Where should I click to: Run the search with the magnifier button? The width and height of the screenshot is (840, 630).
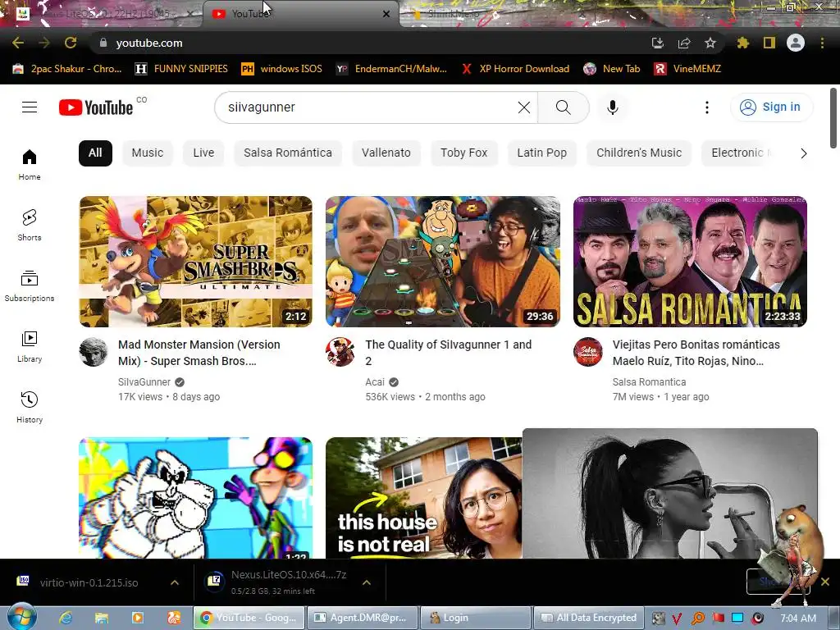[x=563, y=107]
